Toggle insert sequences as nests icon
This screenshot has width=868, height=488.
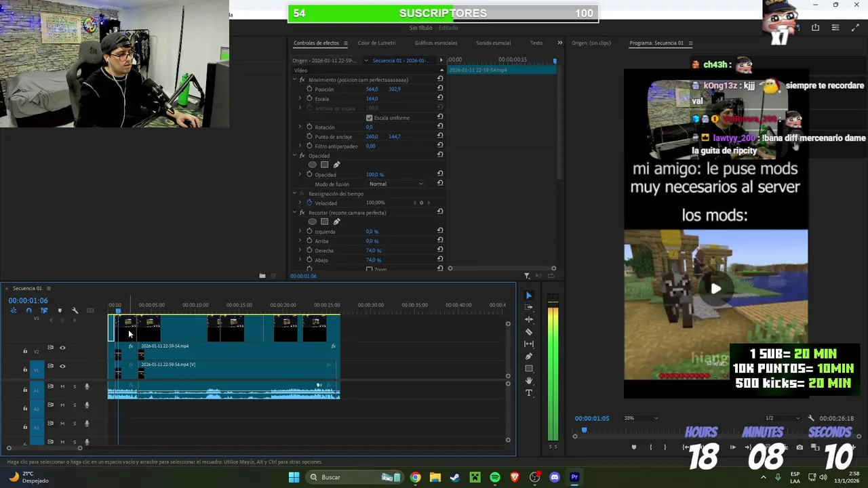tap(13, 310)
